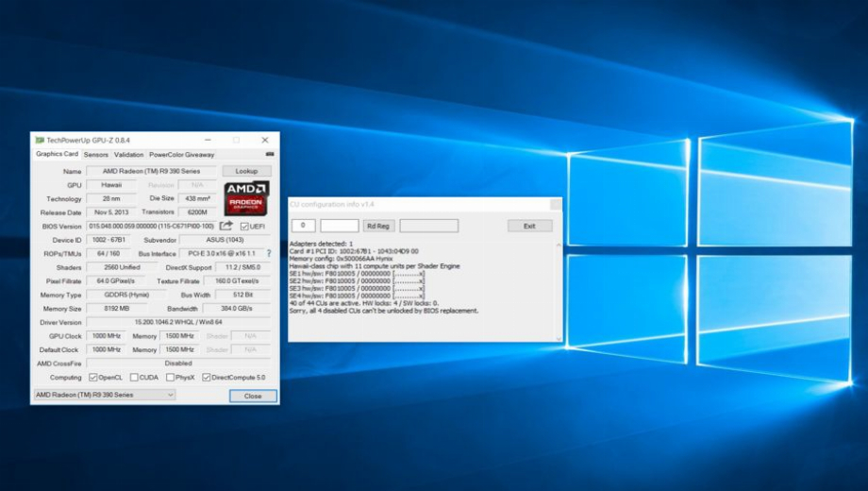868x491 pixels.
Task: Click the line 'Adapters detected: 1'
Action: 321,244
